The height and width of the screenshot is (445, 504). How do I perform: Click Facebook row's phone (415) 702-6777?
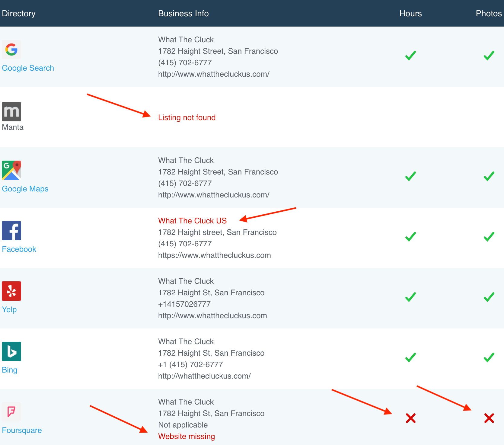(185, 244)
